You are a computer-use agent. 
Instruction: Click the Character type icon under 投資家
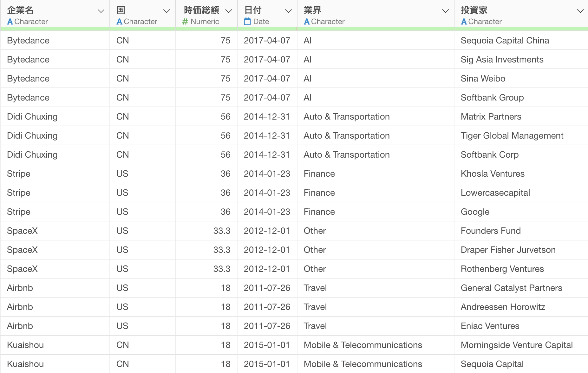tap(464, 22)
